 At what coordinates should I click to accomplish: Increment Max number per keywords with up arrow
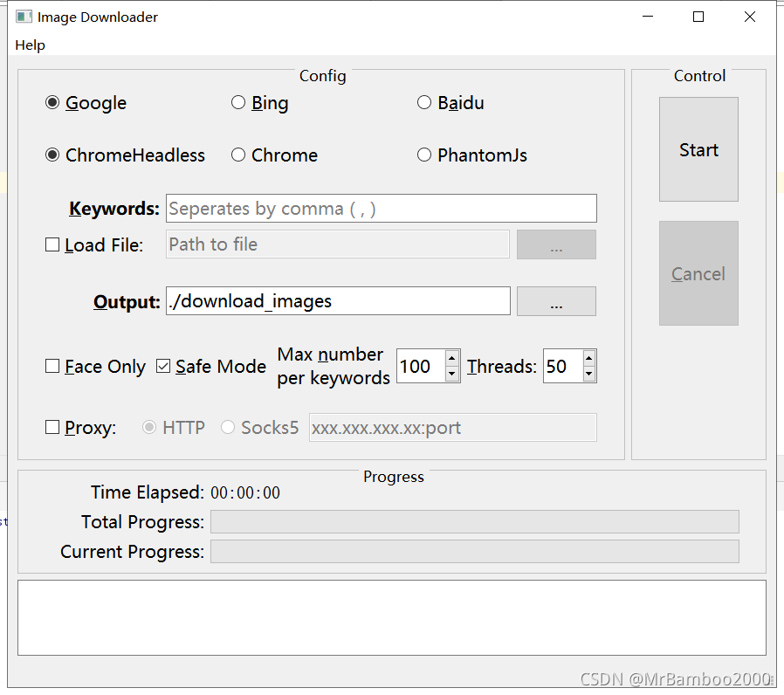[451, 359]
